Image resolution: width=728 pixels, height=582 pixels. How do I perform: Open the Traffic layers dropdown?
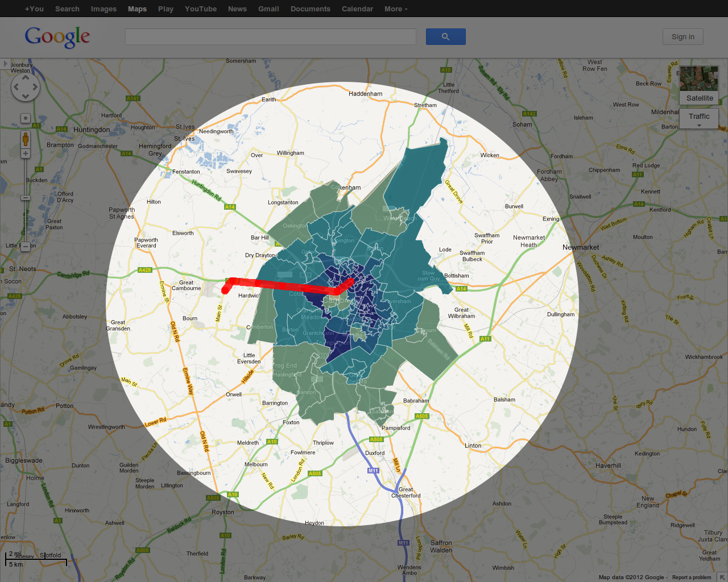coord(699,118)
